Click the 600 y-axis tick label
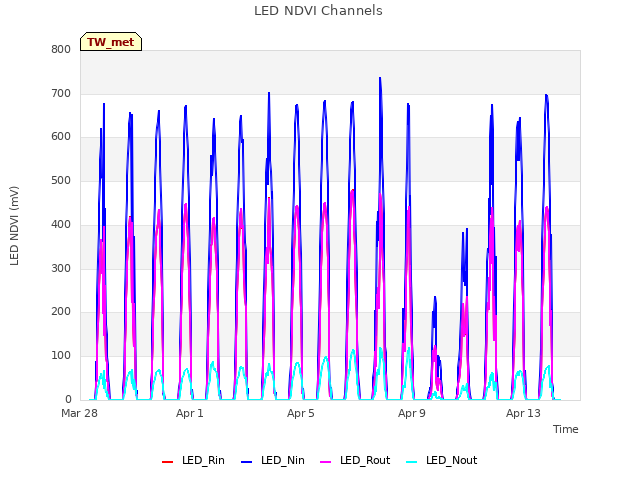640x480 pixels. (61, 137)
